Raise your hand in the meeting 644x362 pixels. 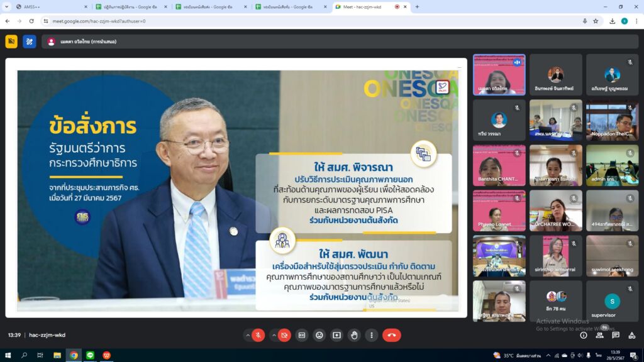(355, 335)
